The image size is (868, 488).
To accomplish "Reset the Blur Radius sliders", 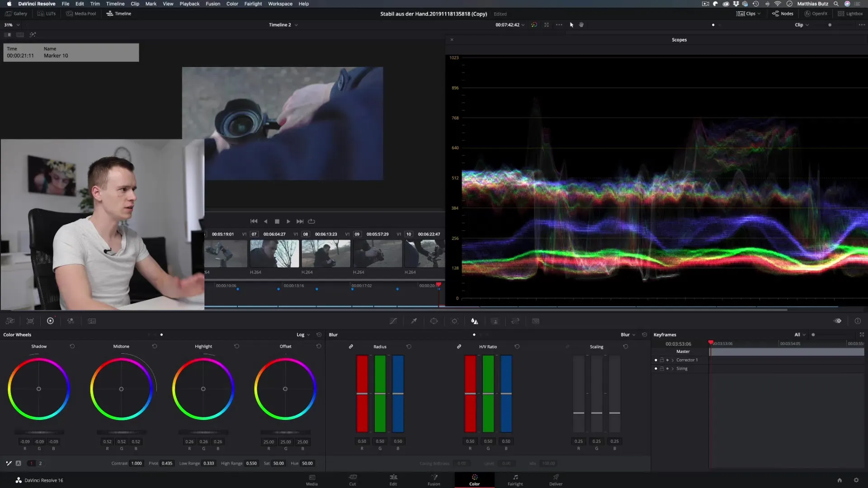I will pyautogui.click(x=409, y=347).
